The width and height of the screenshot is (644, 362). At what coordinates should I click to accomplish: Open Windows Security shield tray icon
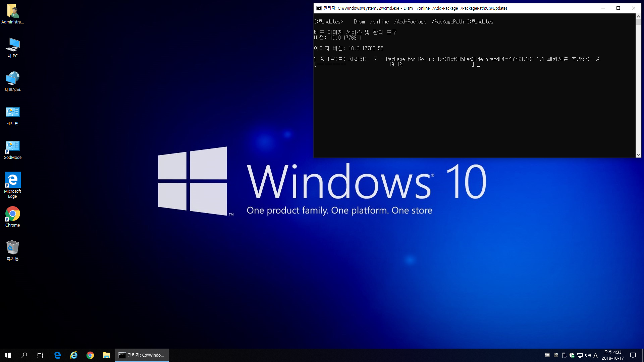coord(572,355)
